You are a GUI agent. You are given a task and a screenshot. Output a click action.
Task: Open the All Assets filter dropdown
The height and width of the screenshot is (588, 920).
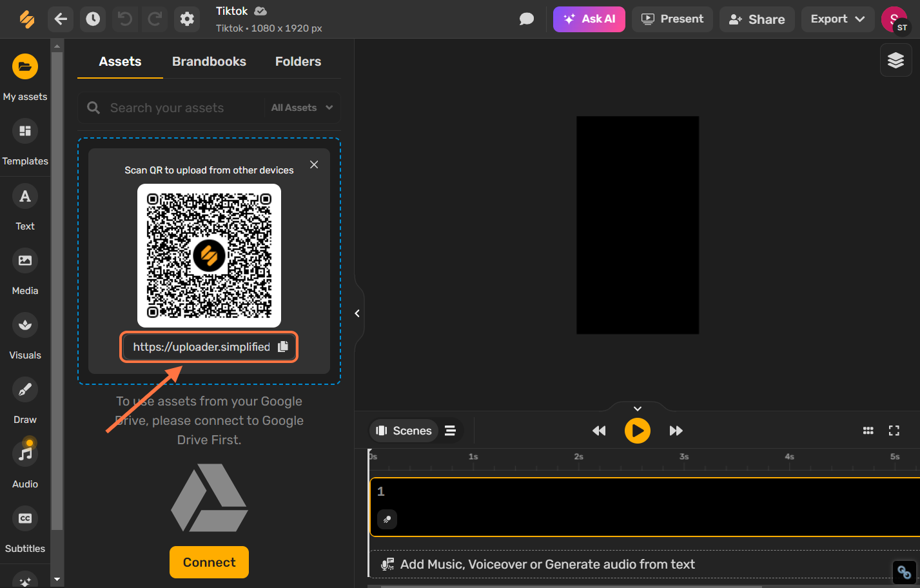[302, 108]
